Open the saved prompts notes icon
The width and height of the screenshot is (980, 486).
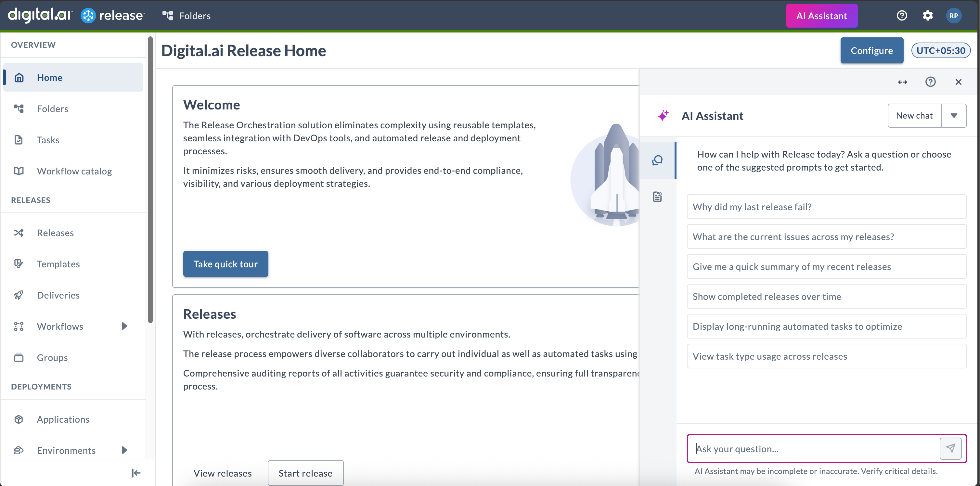[x=657, y=197]
